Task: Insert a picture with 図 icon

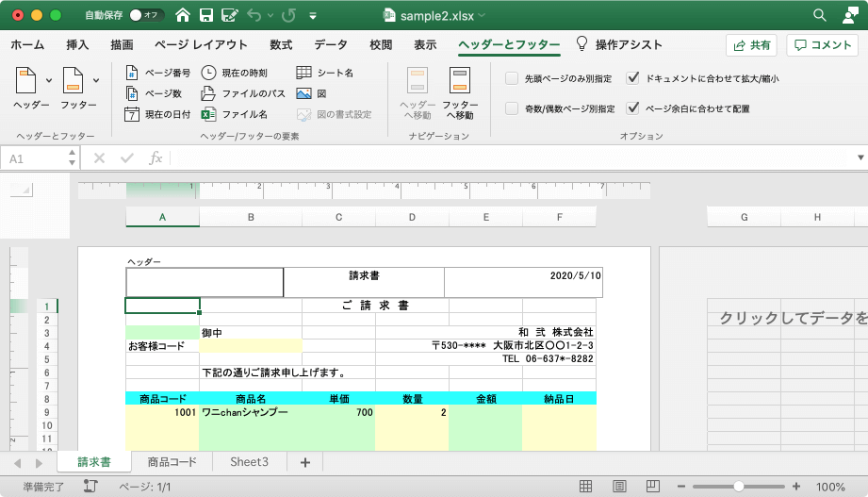Action: click(311, 93)
